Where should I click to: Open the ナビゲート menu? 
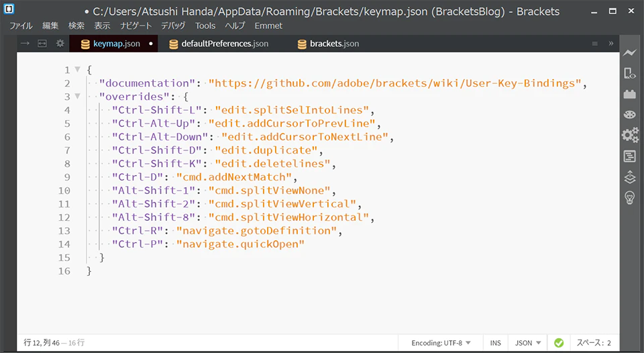136,26
